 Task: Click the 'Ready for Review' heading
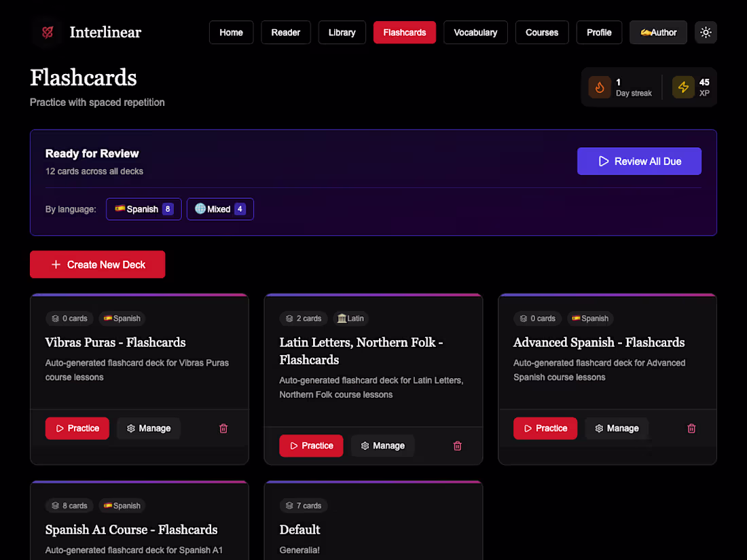click(x=92, y=154)
